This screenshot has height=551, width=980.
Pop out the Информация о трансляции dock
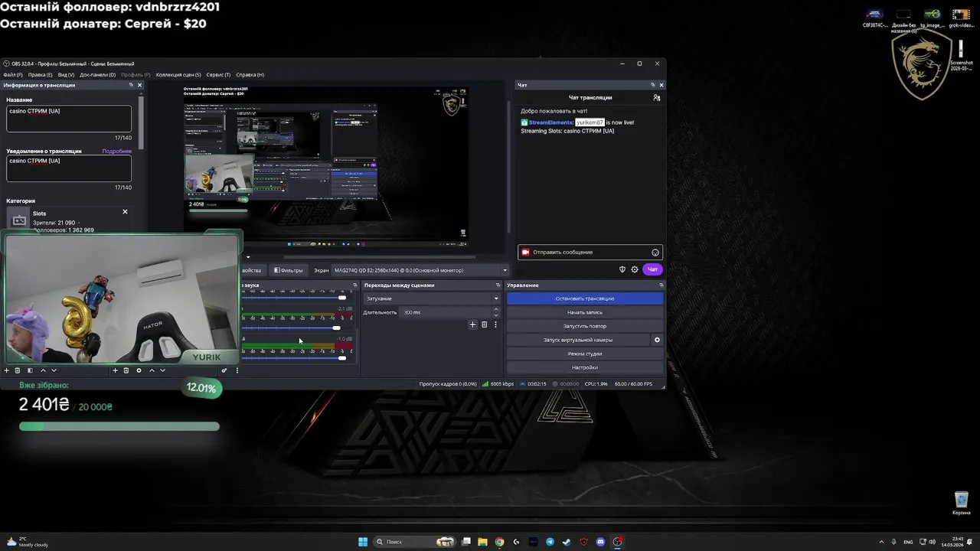pos(131,85)
